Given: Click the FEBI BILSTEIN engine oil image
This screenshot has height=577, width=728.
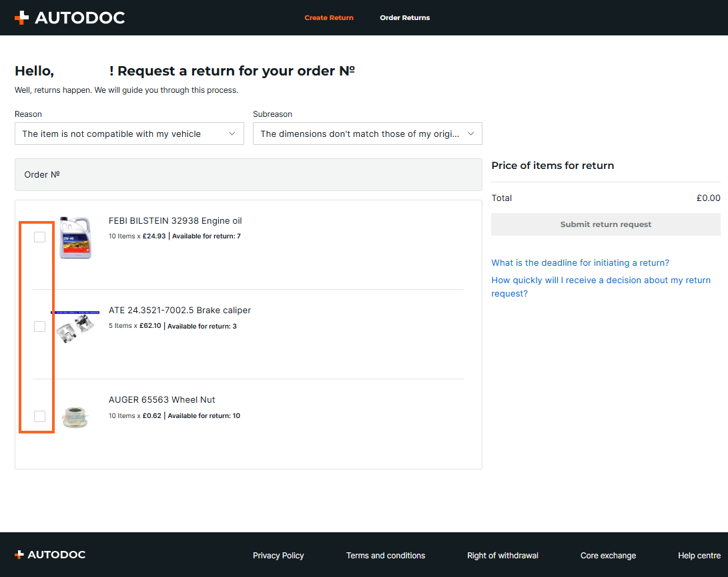Looking at the screenshot, I should point(75,238).
